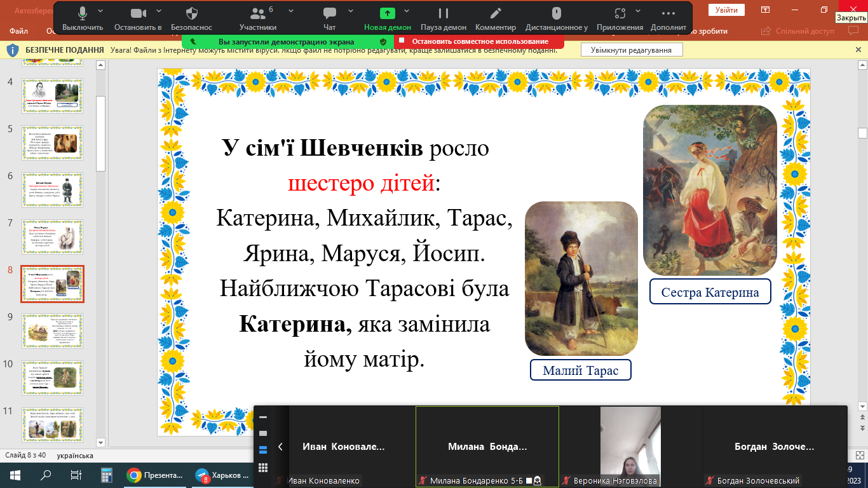Minimize Zoom video panel with dash icon
Image resolution: width=868 pixels, height=488 pixels.
pos(263,417)
